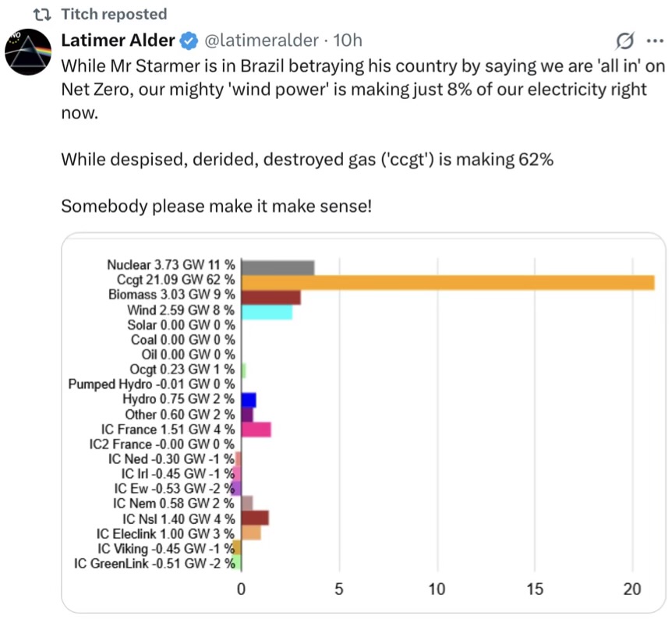
Task: Click the Titch reposted label
Action: pos(114,14)
